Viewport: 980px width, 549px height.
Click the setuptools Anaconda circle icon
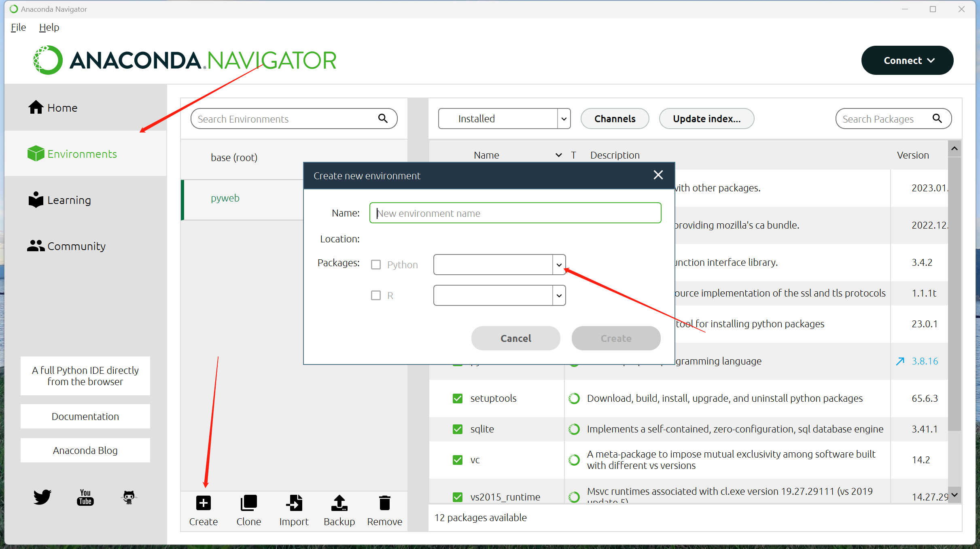point(574,399)
